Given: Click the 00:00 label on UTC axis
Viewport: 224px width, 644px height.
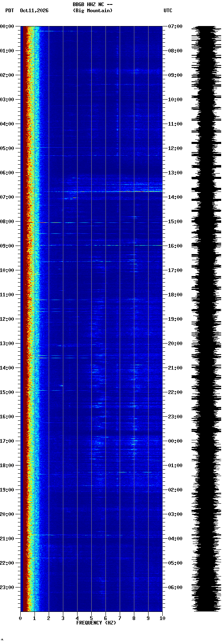Looking at the screenshot, I should coord(175,441).
